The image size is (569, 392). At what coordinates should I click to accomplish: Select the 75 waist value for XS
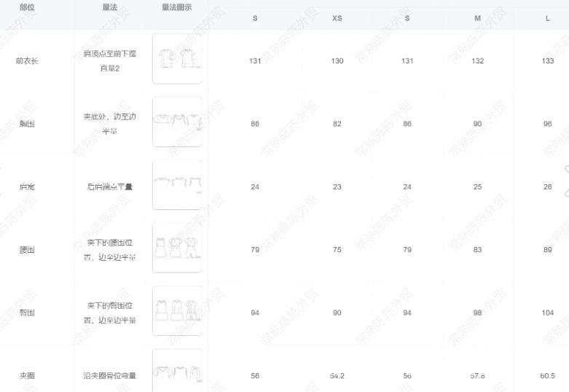(x=337, y=250)
